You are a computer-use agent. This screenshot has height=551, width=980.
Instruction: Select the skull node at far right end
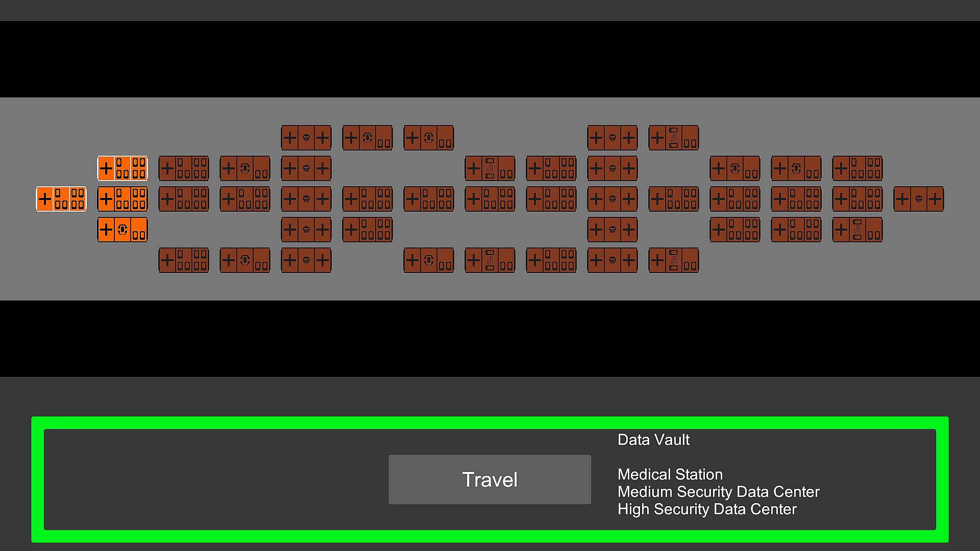pos(919,199)
